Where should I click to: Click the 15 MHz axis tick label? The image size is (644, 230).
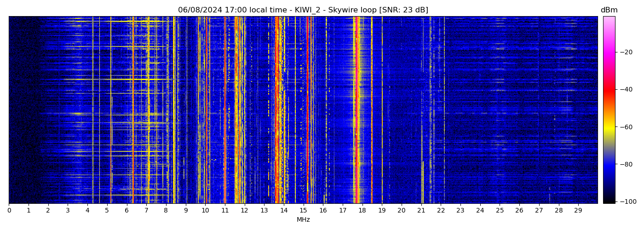coord(303,211)
